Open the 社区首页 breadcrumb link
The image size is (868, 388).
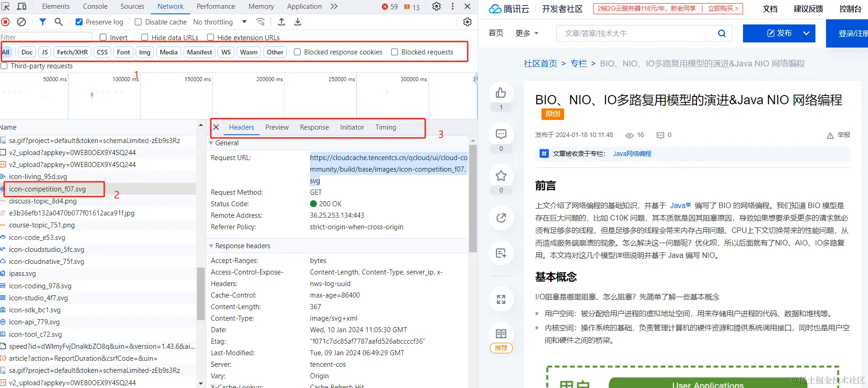pyautogui.click(x=540, y=64)
